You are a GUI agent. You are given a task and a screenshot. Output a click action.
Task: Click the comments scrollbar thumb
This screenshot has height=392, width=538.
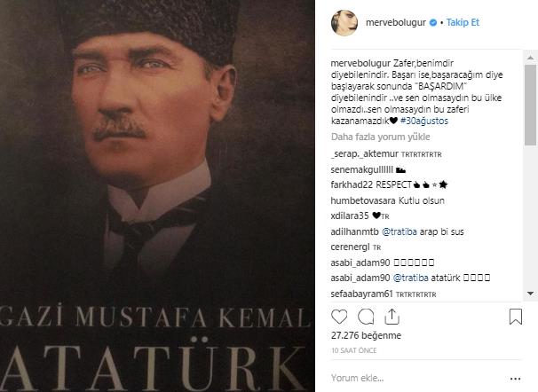[530, 105]
